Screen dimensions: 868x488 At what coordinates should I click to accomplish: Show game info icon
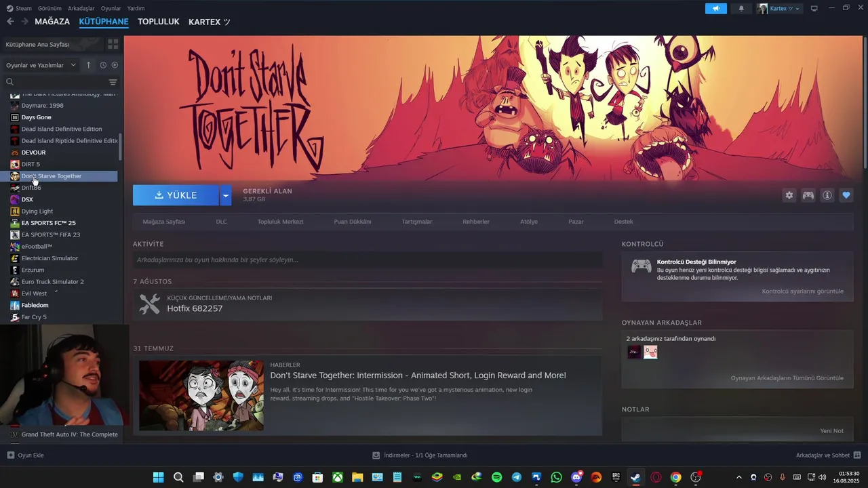tap(827, 195)
